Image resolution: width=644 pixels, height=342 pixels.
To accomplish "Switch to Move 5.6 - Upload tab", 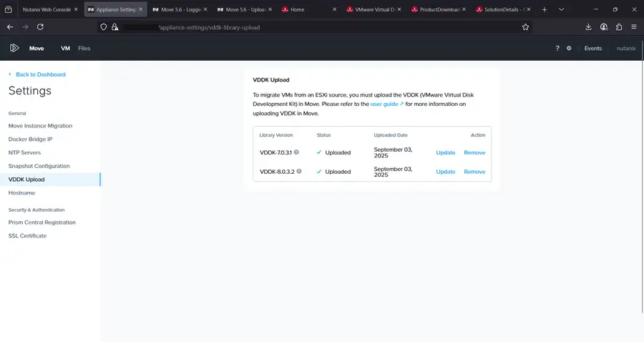I will 245,9.
